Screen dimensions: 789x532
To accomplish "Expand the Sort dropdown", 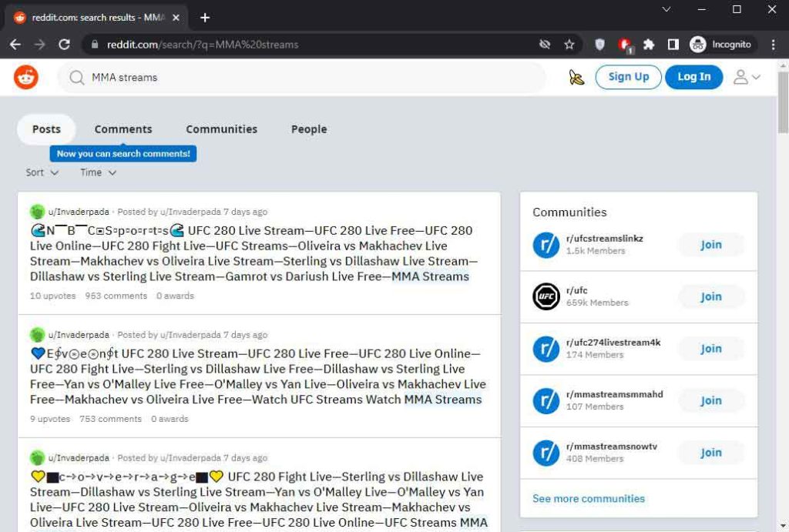I will pyautogui.click(x=42, y=172).
